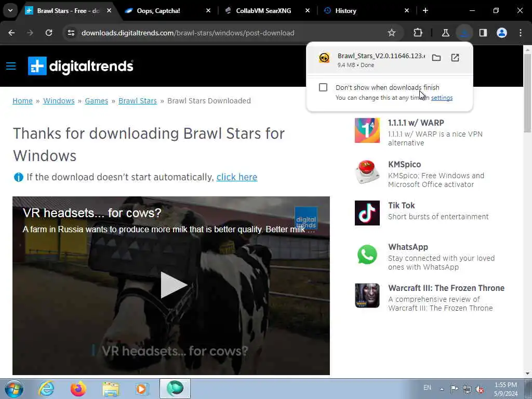Click the forward navigation arrow
532x399 pixels.
click(30, 33)
